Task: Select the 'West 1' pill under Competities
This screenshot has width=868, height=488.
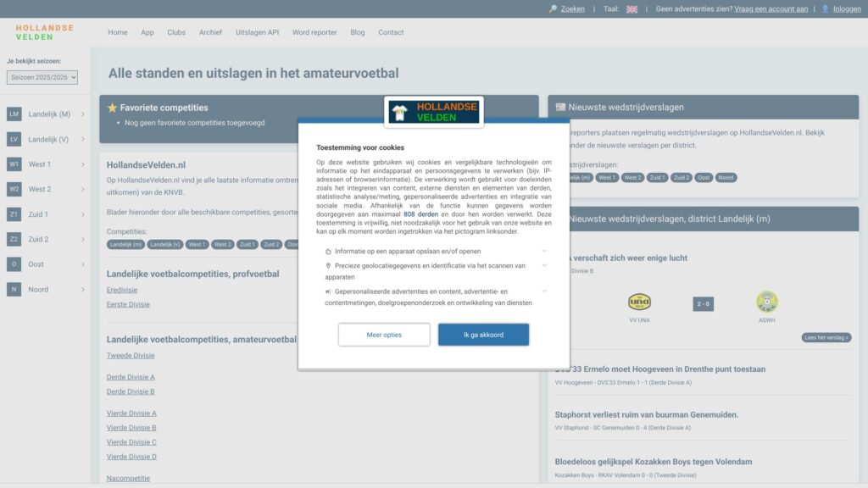Action: [197, 245]
